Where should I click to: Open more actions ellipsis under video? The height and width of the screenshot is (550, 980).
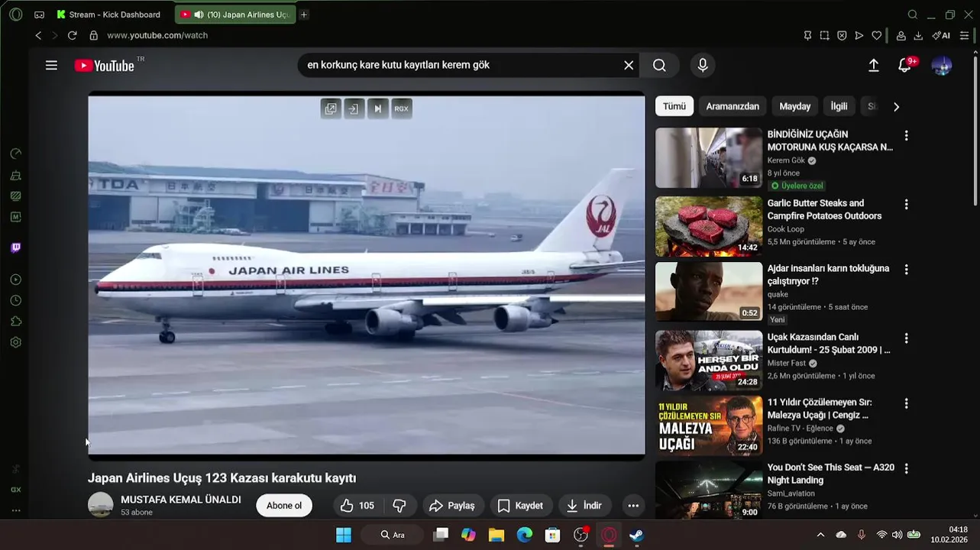[x=633, y=506]
